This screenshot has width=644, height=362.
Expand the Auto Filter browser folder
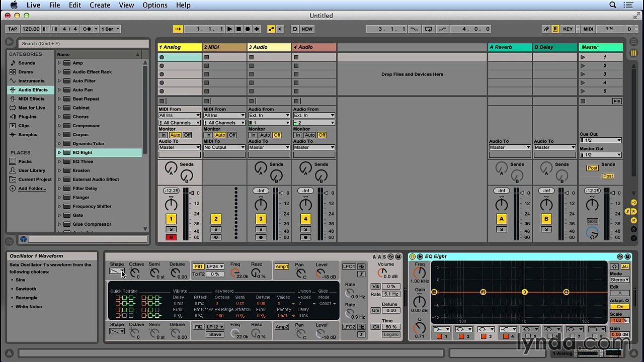[59, 81]
